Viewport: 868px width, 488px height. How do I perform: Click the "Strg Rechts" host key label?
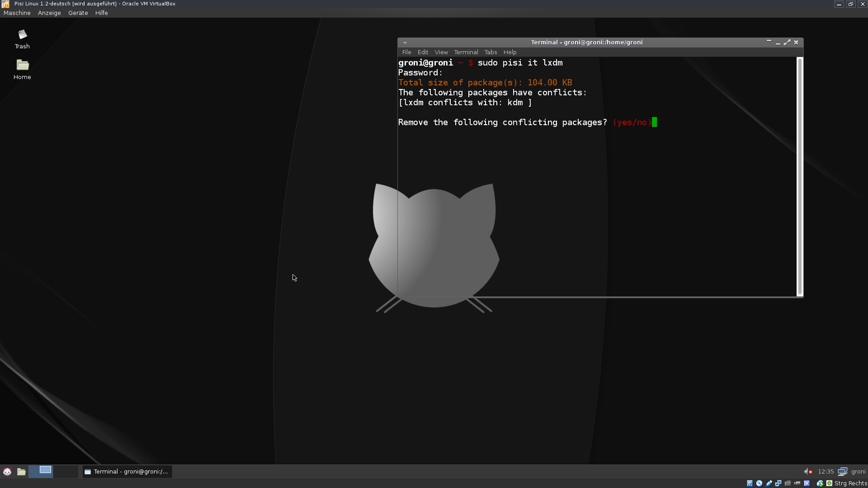click(x=851, y=484)
